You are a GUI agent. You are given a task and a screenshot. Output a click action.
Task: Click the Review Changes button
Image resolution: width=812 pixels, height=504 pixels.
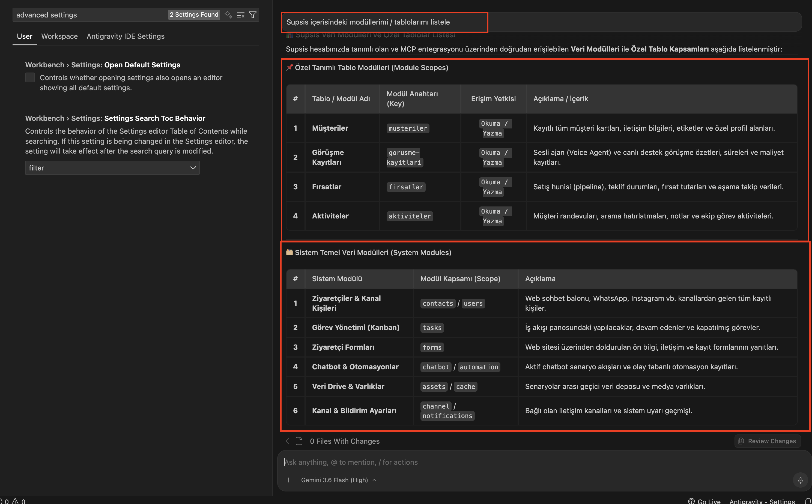point(767,441)
